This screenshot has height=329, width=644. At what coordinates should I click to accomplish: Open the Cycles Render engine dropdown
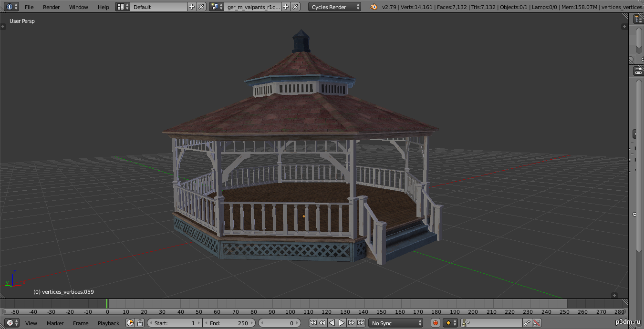coord(335,7)
